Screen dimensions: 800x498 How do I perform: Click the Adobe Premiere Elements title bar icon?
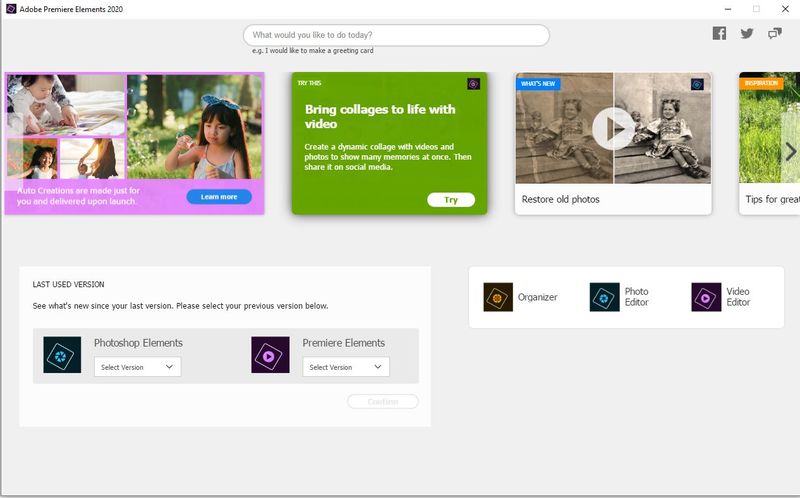(x=11, y=9)
